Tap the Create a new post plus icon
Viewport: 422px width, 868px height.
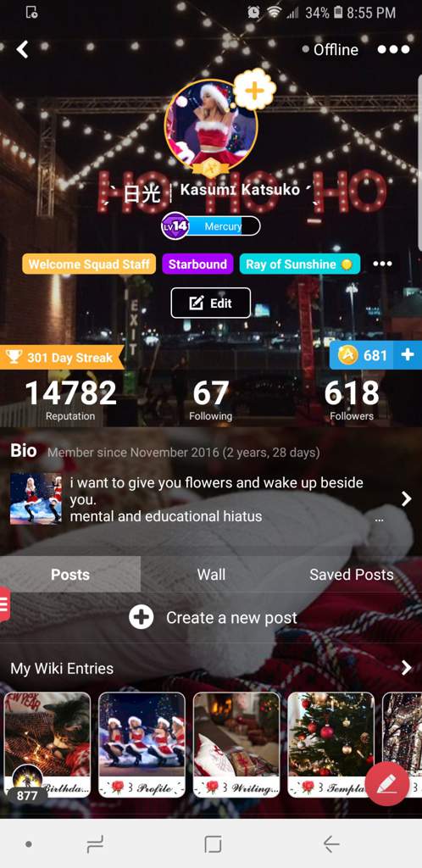click(141, 617)
